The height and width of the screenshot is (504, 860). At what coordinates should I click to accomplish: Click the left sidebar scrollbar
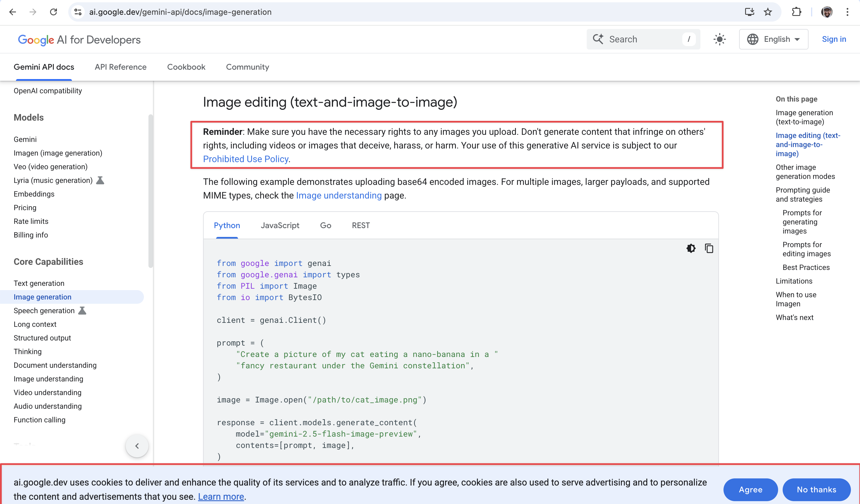click(150, 191)
